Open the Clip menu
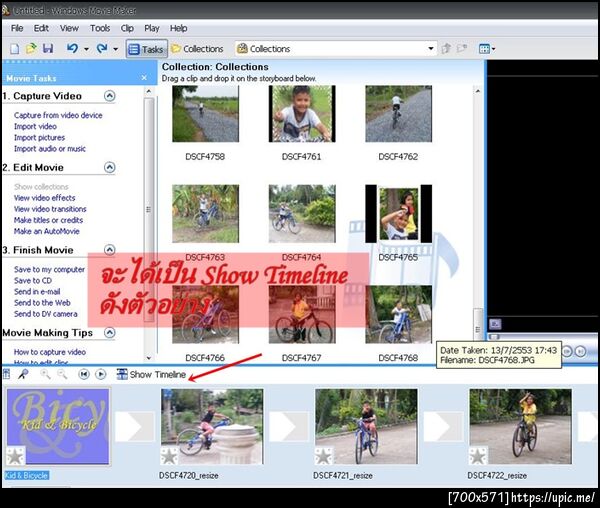Screen dimensions: 600x508 (127, 28)
